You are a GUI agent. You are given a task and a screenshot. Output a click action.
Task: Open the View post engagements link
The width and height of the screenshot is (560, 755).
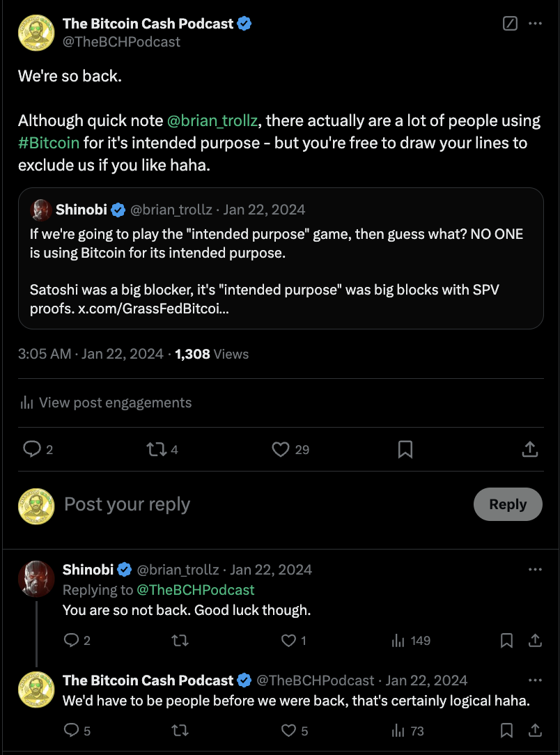pos(106,403)
